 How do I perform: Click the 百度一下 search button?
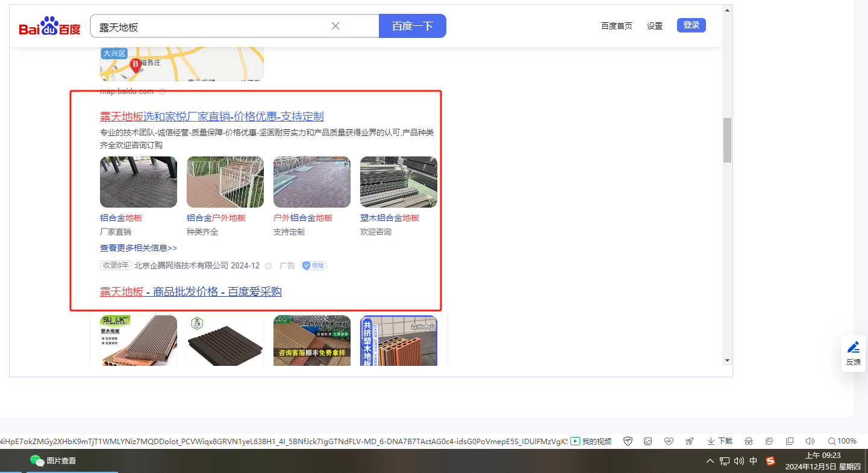click(x=413, y=26)
